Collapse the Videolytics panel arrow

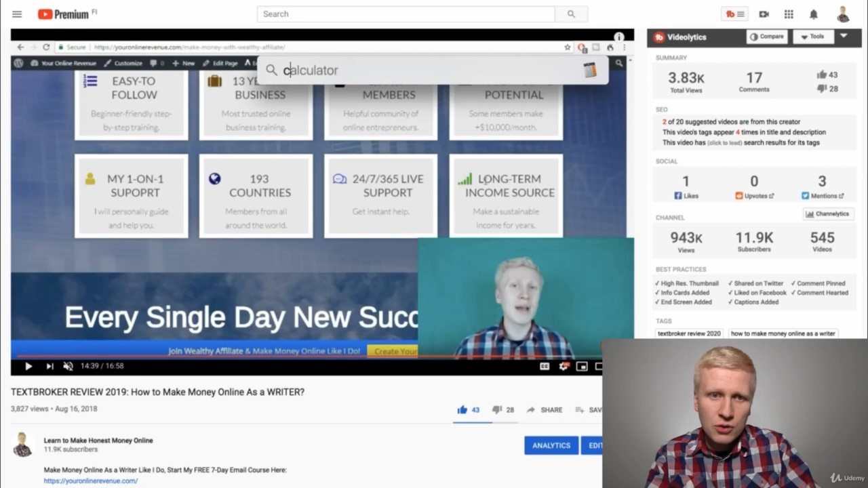coord(844,36)
